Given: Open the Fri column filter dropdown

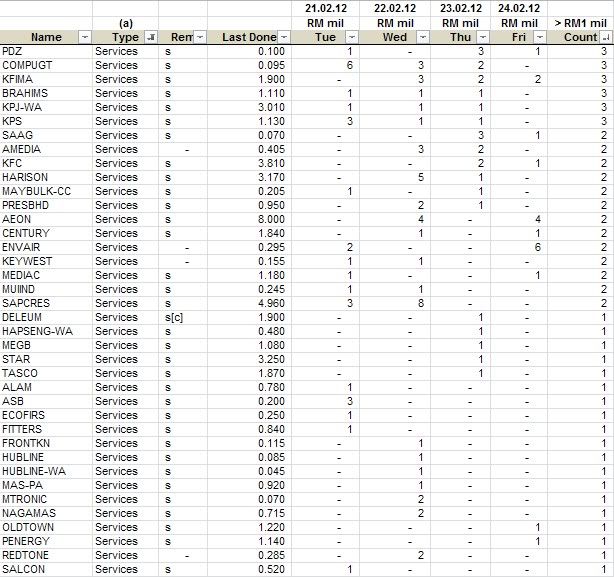Looking at the screenshot, I should (x=540, y=37).
